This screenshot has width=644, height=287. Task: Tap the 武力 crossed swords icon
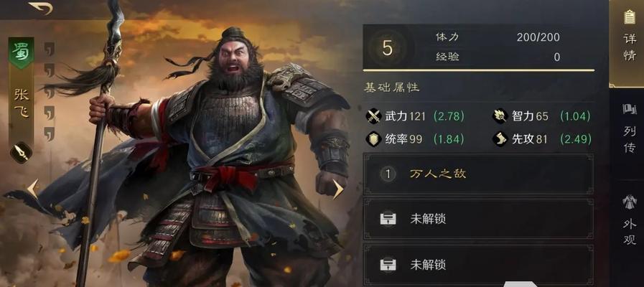(374, 116)
